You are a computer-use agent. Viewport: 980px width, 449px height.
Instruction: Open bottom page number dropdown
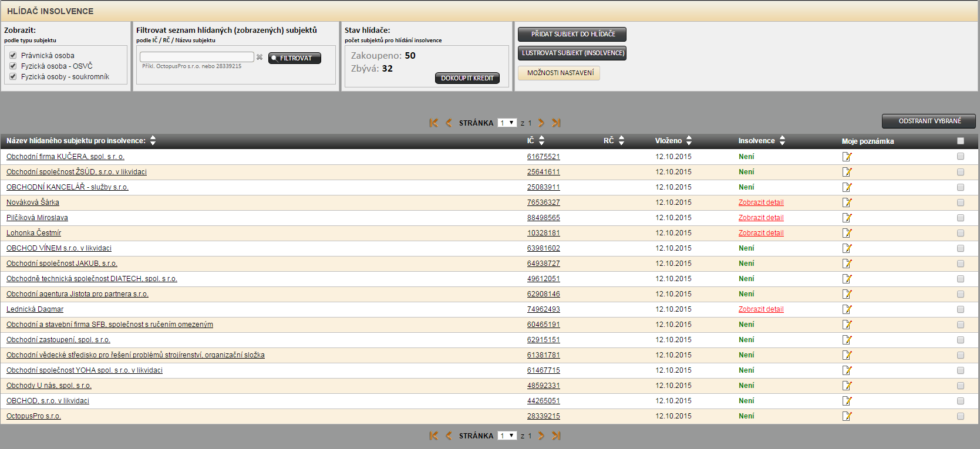(x=507, y=436)
